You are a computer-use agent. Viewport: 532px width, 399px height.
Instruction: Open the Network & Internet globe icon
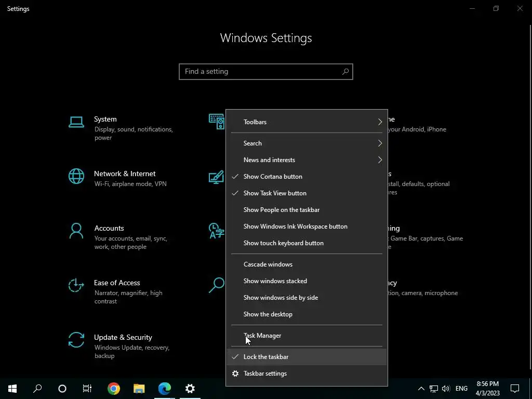pos(76,177)
